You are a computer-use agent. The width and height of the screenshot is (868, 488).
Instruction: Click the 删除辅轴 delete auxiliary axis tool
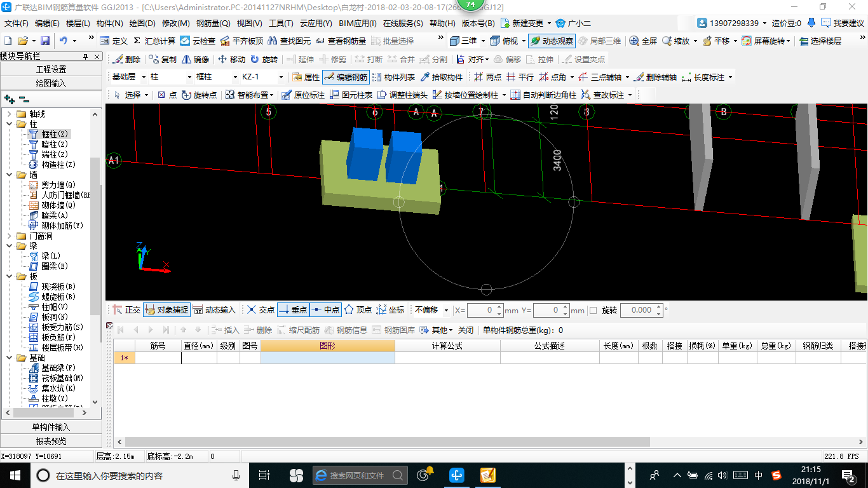[x=655, y=77]
